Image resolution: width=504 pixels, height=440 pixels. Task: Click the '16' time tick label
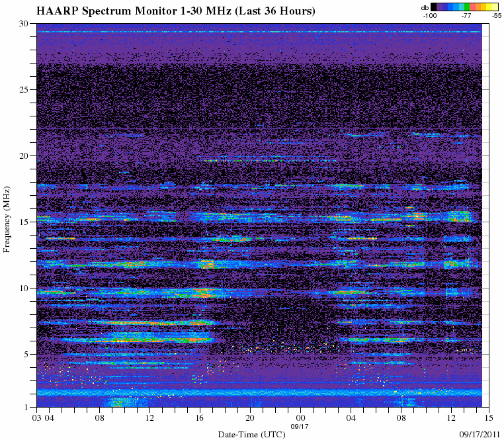200,418
